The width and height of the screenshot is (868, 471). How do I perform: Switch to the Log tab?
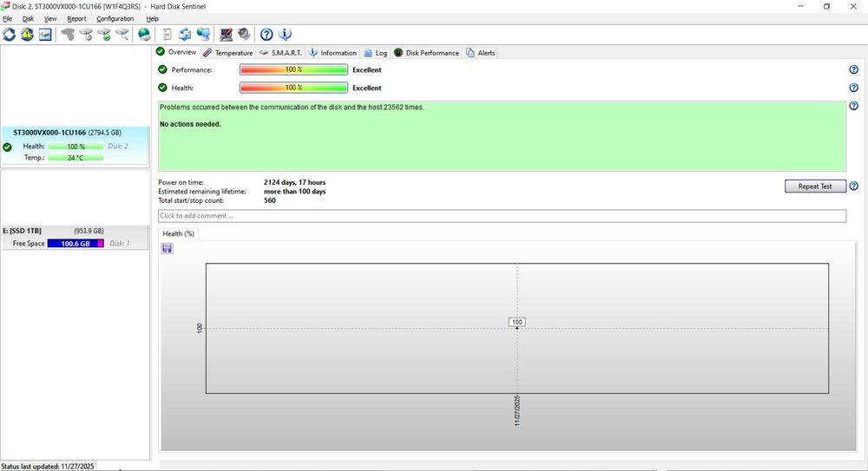point(375,53)
